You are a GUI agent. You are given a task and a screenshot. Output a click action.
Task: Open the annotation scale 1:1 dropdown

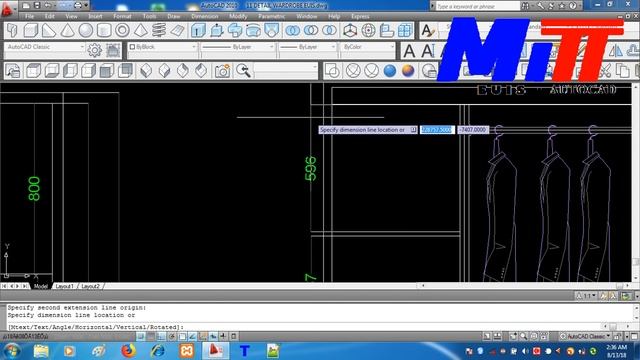coord(586,296)
